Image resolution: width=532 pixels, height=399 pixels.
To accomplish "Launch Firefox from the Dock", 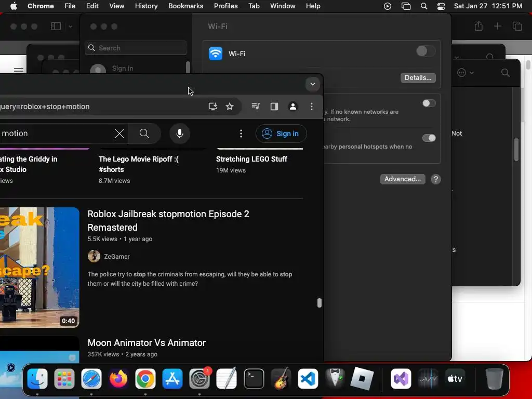I will pos(118,379).
